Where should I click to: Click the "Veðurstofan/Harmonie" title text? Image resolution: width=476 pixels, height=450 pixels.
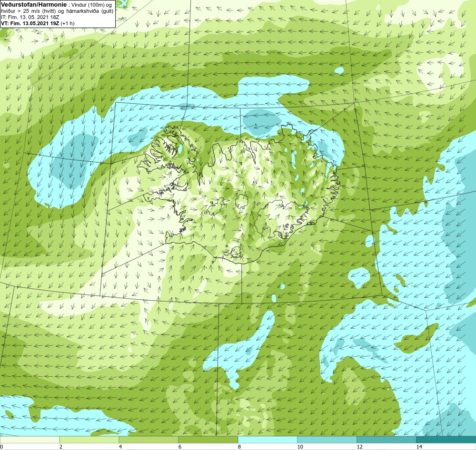point(34,5)
